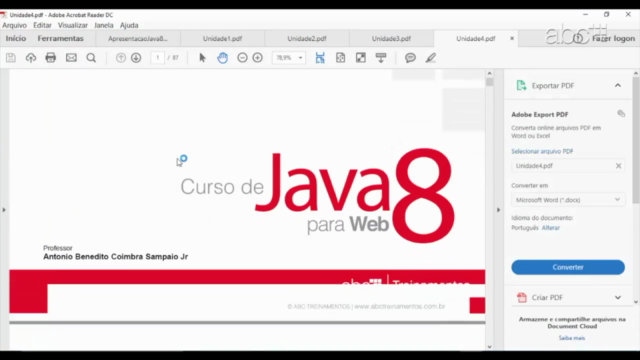Open the Arquivo menu
This screenshot has width=640, height=360.
point(14,25)
